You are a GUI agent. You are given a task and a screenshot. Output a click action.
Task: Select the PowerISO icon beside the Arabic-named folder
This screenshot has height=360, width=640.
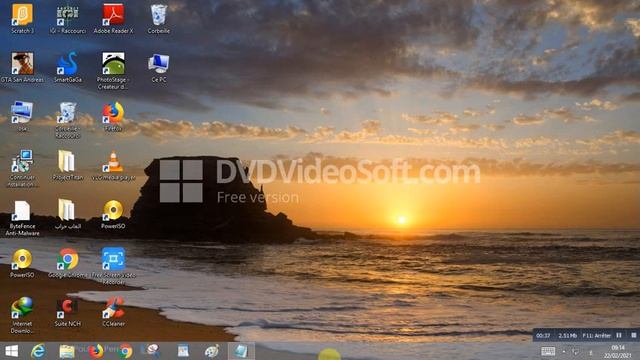(113, 214)
